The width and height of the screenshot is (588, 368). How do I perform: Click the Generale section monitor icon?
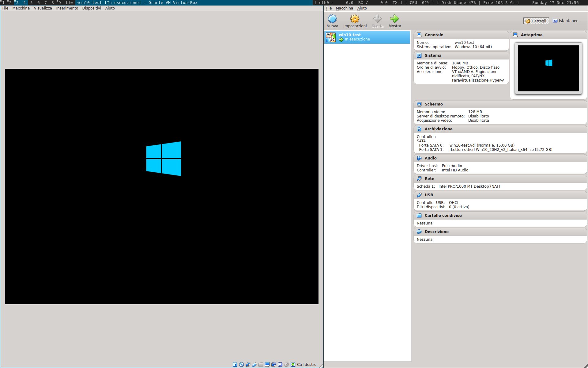point(419,35)
